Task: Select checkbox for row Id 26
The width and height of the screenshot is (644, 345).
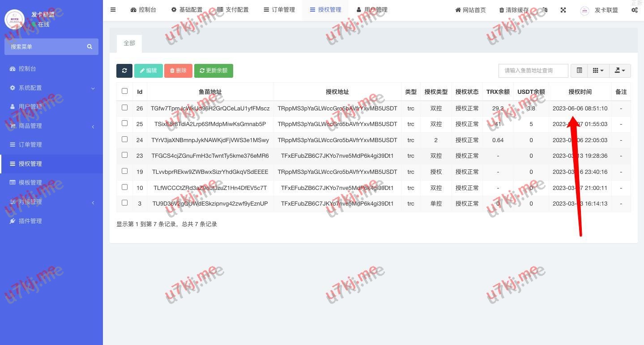Action: 124,108
